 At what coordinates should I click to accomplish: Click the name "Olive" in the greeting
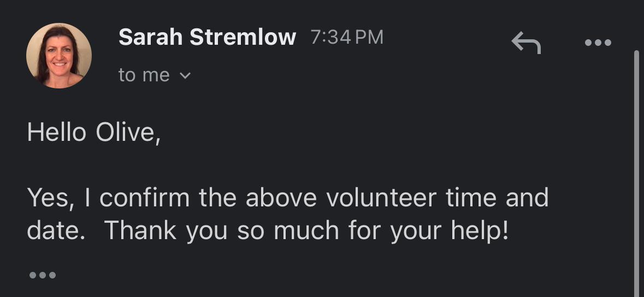pos(128,132)
